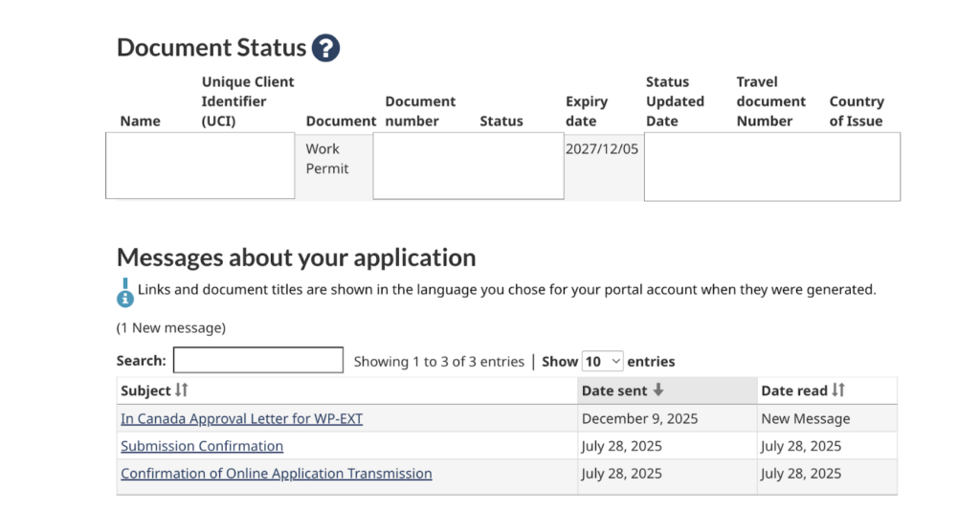The height and width of the screenshot is (512, 980).
Task: Click the Date read column header
Action: click(x=827, y=390)
